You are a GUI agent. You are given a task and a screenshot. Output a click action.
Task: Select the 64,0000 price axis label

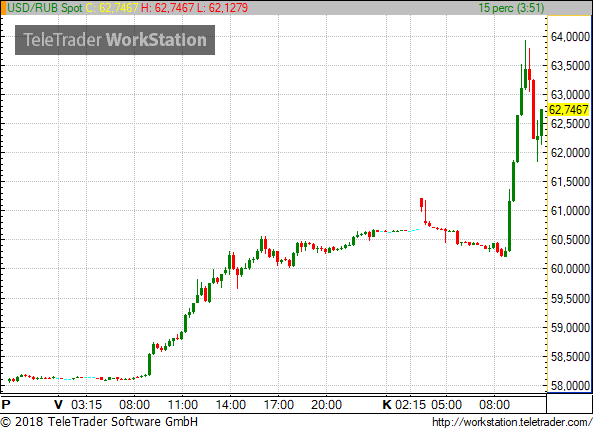pos(570,37)
